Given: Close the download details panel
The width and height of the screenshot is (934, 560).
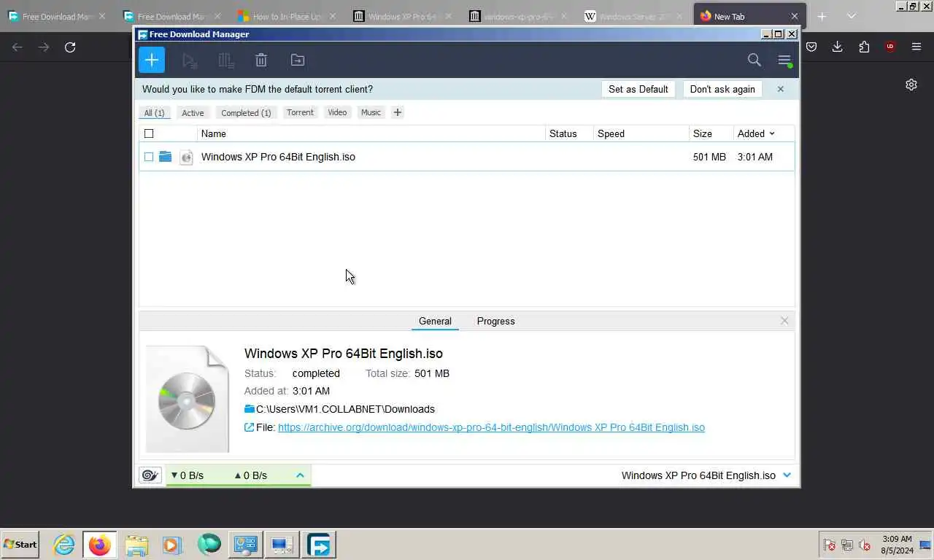Looking at the screenshot, I should tap(784, 321).
